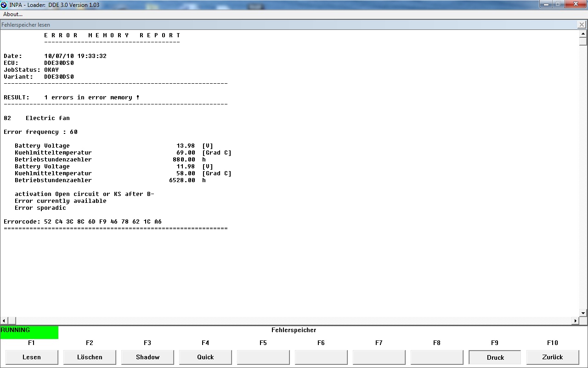Image resolution: width=588 pixels, height=368 pixels.
Task: Click the Battery Voltage 13.98 value
Action: [186, 146]
